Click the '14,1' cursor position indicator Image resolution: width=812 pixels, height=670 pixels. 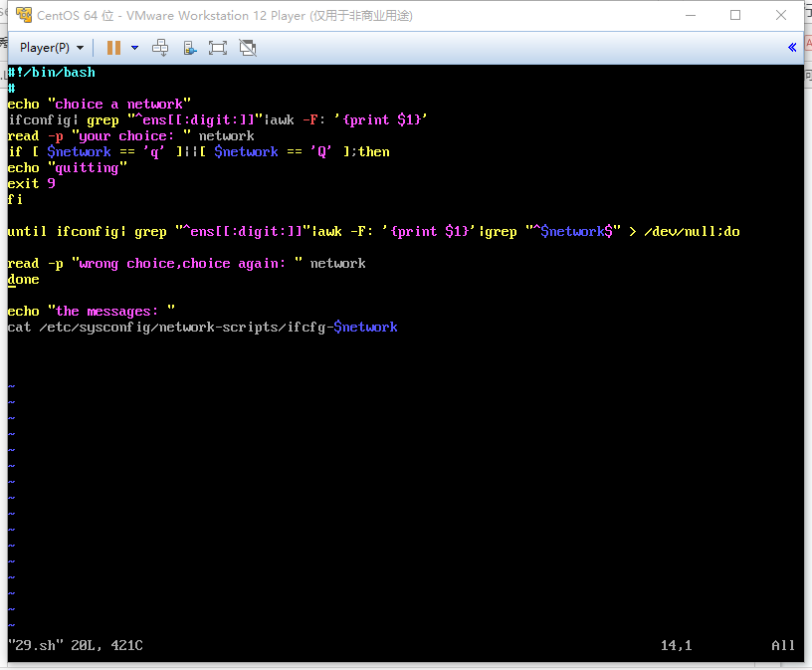(676, 646)
